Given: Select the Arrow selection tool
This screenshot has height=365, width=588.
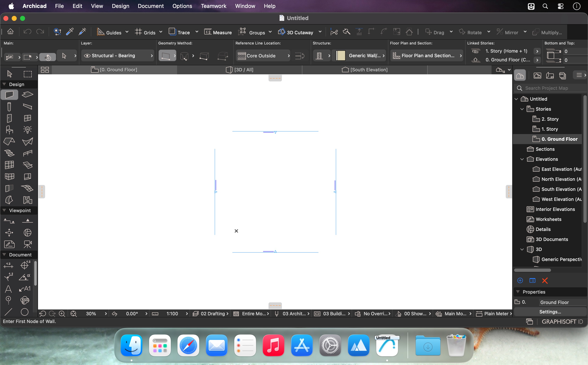Looking at the screenshot, I should [x=9, y=74].
